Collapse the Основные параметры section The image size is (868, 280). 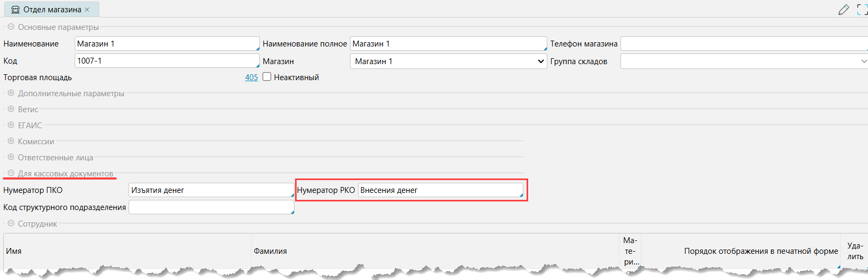(11, 27)
